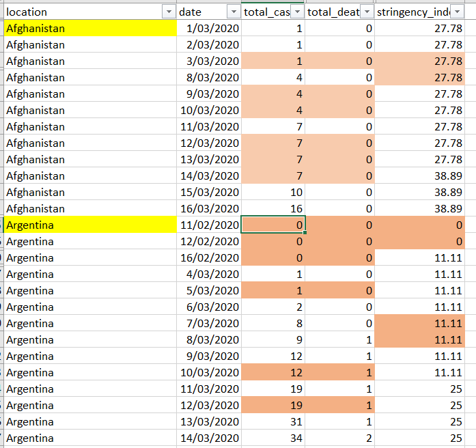
Task: Select stringency 38.89 on 15/03/2020 row
Action: [420, 192]
